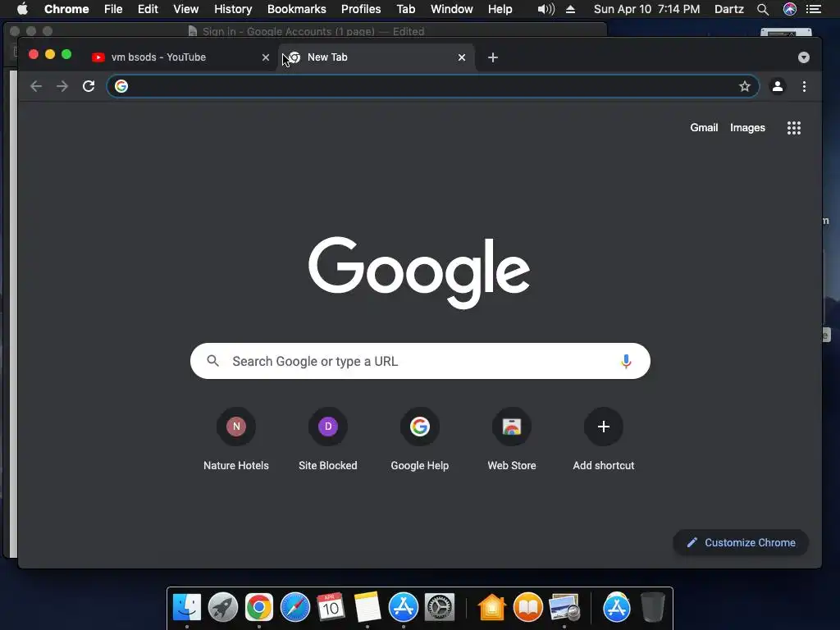Click the Search Google or type a URL box
The width and height of the screenshot is (840, 630).
[420, 361]
